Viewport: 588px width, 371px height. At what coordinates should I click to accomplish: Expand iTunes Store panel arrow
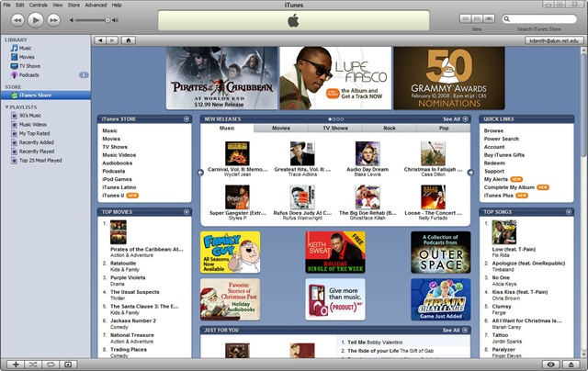point(187,118)
